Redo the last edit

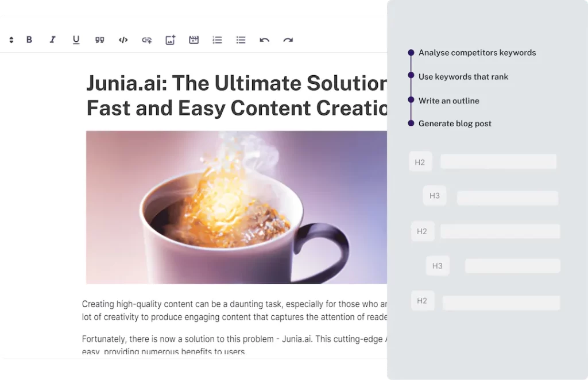288,40
